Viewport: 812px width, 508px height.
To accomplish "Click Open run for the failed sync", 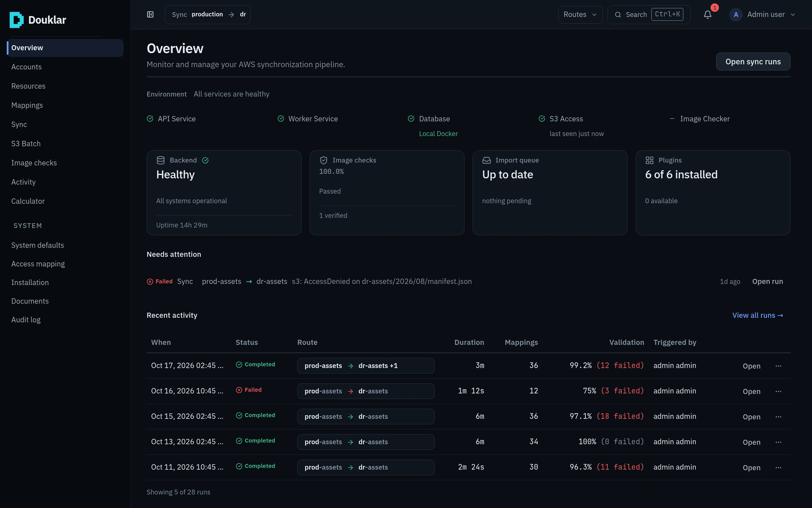I will pos(767,281).
